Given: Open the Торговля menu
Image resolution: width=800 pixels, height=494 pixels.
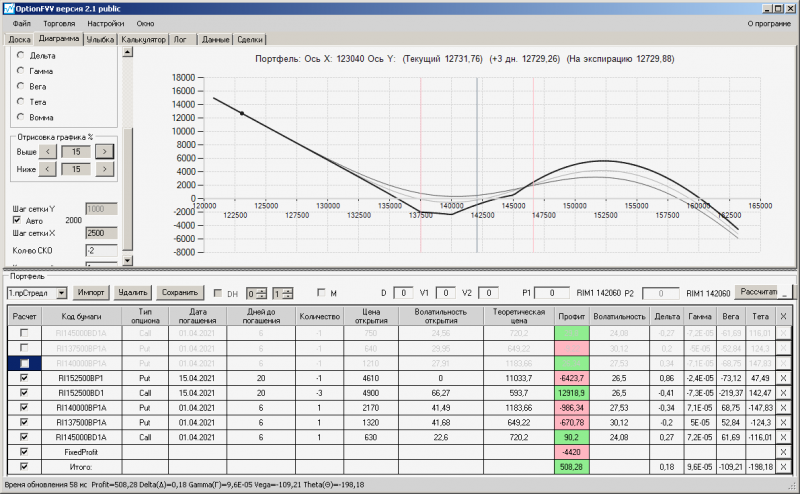Looking at the screenshot, I should point(59,23).
